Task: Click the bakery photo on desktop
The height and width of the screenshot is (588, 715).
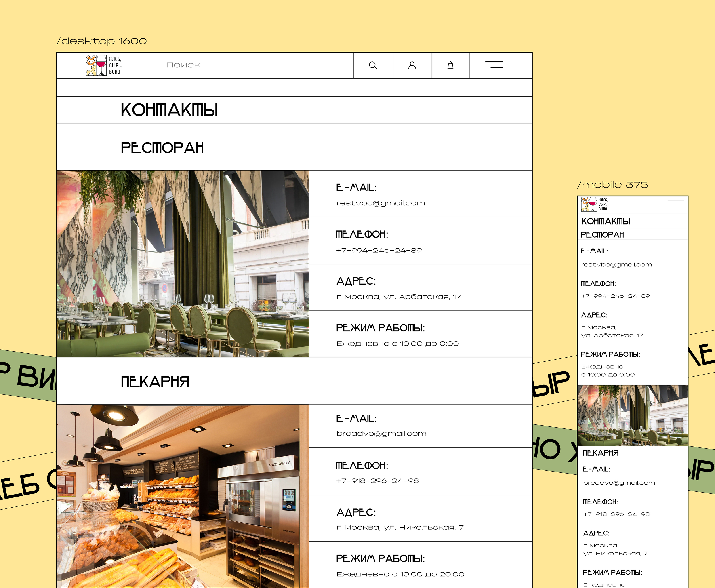Action: tap(183, 496)
